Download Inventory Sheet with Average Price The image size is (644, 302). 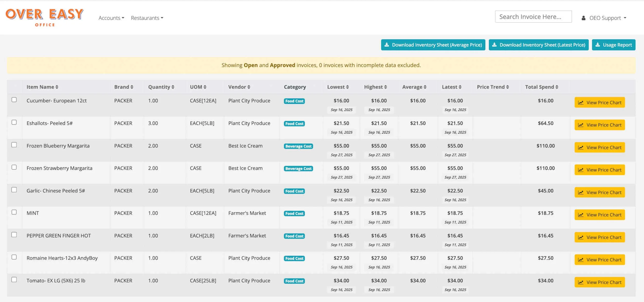[x=433, y=45]
